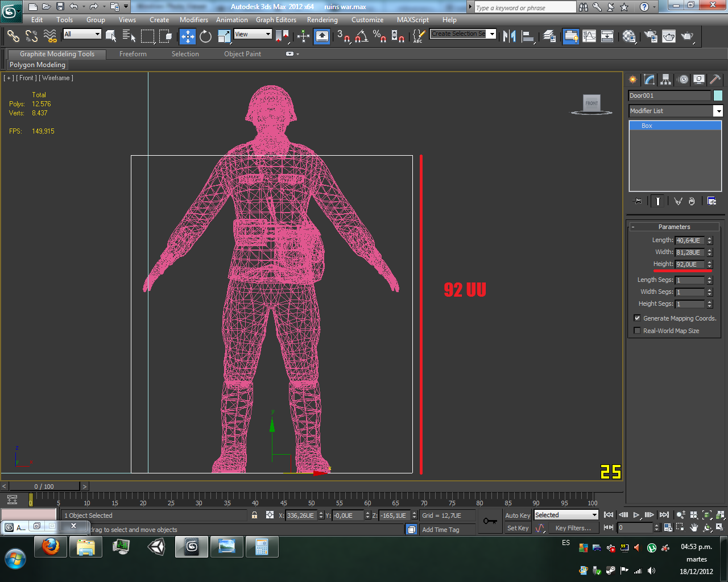Image resolution: width=728 pixels, height=582 pixels.
Task: Open Firefox from the Windows taskbar
Action: (x=51, y=547)
